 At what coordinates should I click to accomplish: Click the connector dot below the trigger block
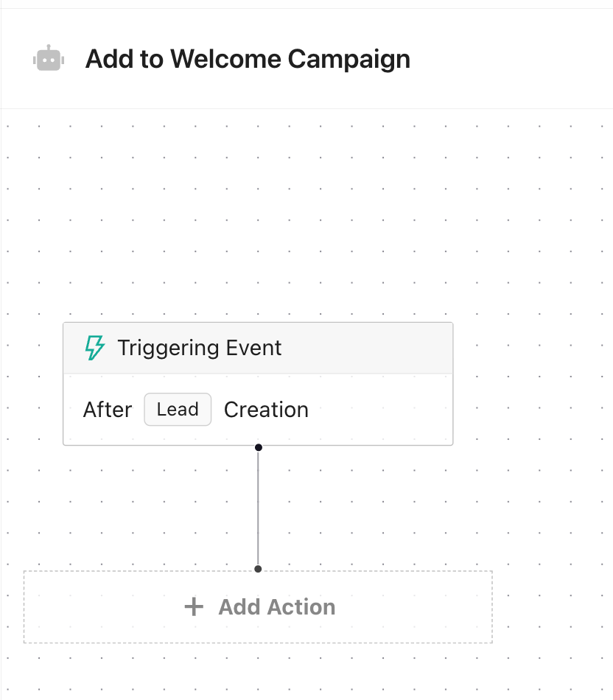pyautogui.click(x=258, y=447)
